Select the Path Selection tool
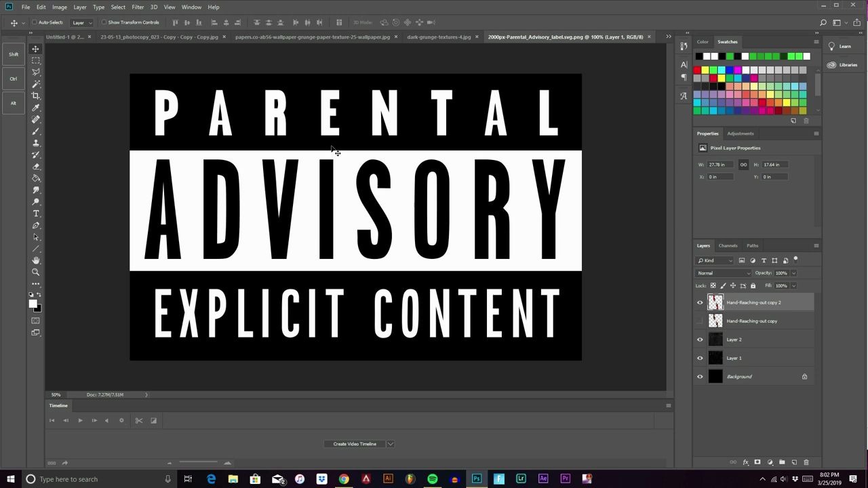868x488 pixels. (36, 237)
